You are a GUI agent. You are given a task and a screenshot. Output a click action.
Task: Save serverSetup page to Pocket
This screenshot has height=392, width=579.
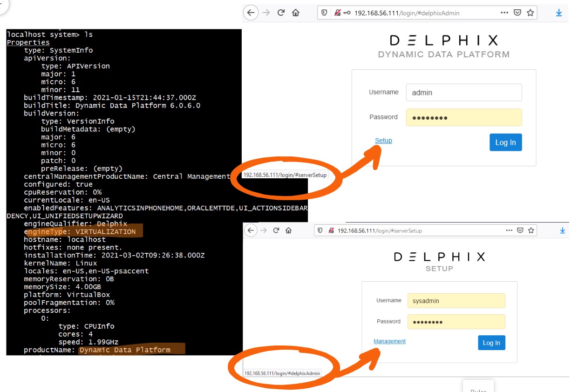coord(520,230)
